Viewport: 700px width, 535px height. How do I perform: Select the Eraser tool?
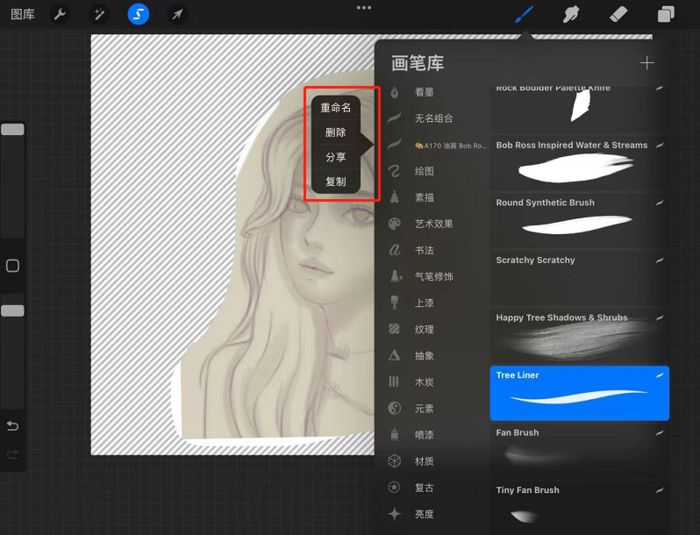[618, 14]
